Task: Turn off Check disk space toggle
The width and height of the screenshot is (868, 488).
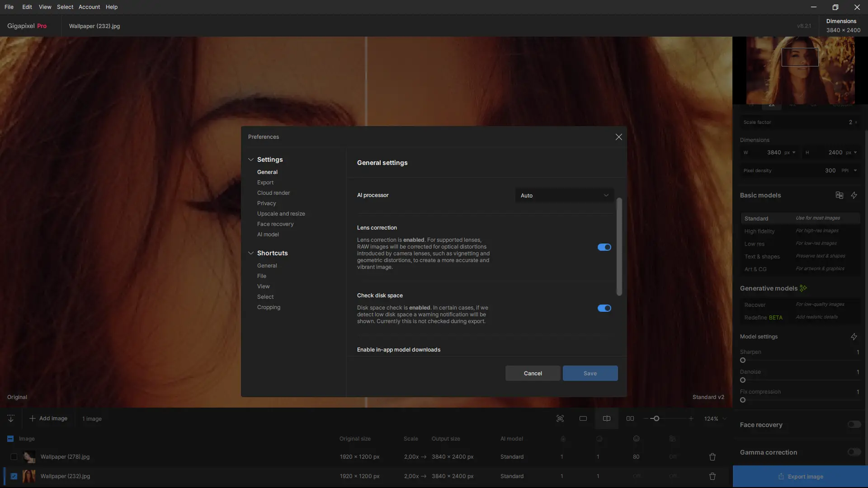Action: (604, 308)
